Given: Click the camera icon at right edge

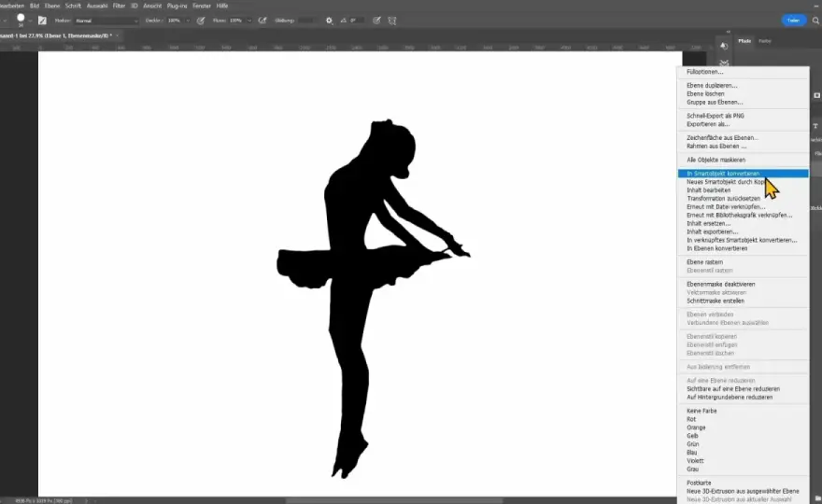Looking at the screenshot, I should click(816, 95).
